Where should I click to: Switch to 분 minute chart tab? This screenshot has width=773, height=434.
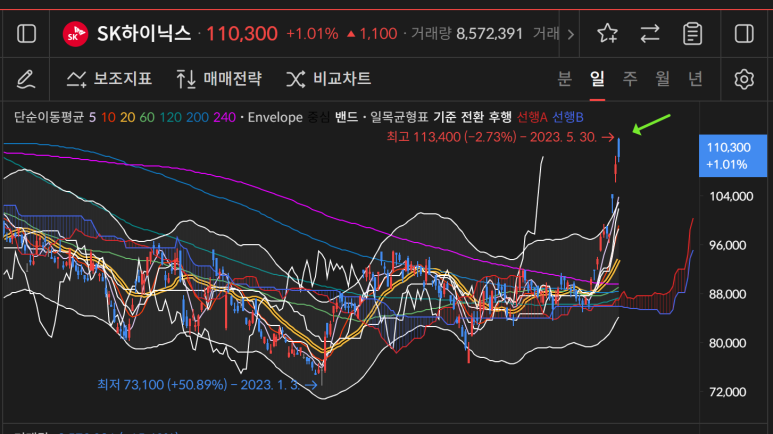[x=564, y=79]
